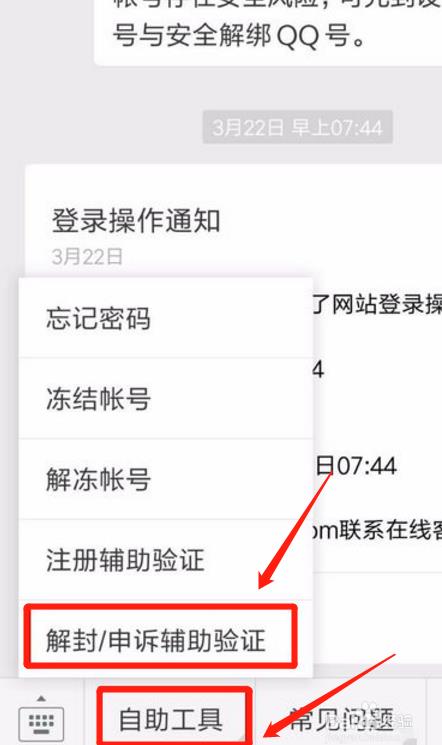Open the 自助工具 bottom menu
442x745 pixels.
click(173, 718)
